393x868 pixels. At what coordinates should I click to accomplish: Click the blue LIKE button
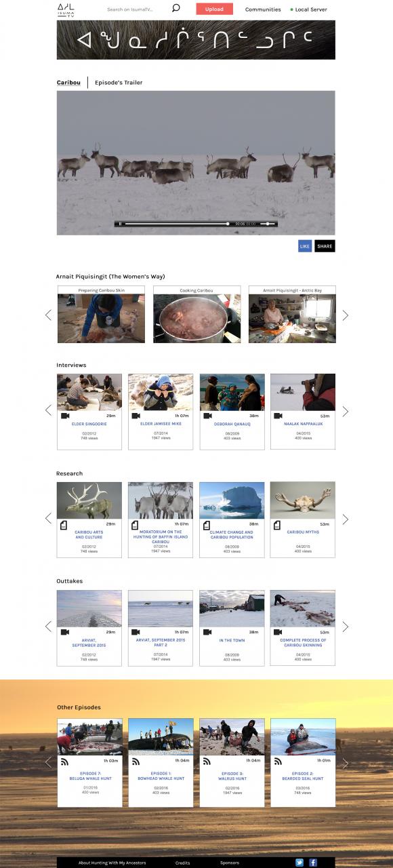point(305,246)
